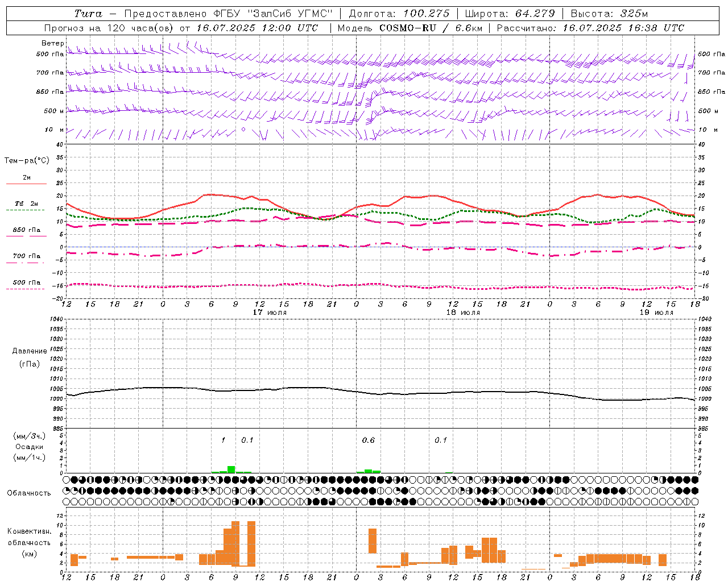Click the "Ветер" wind panel label
The width and height of the screenshot is (728, 582).
click(52, 43)
